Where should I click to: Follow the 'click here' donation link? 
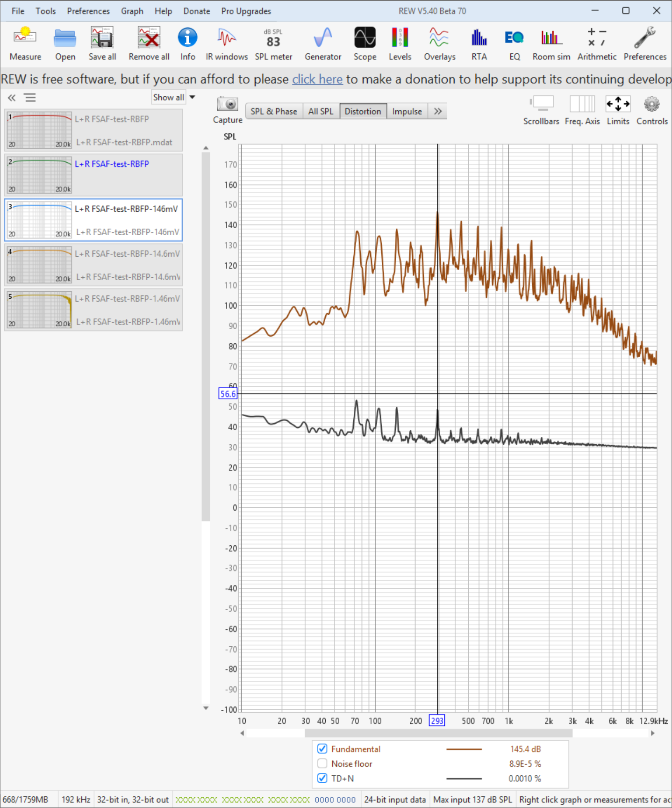(x=317, y=79)
